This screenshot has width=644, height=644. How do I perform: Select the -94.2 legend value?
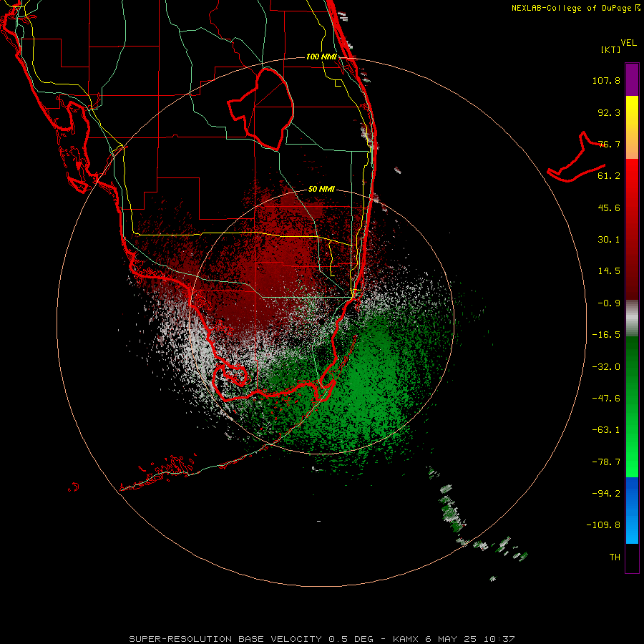(606, 494)
